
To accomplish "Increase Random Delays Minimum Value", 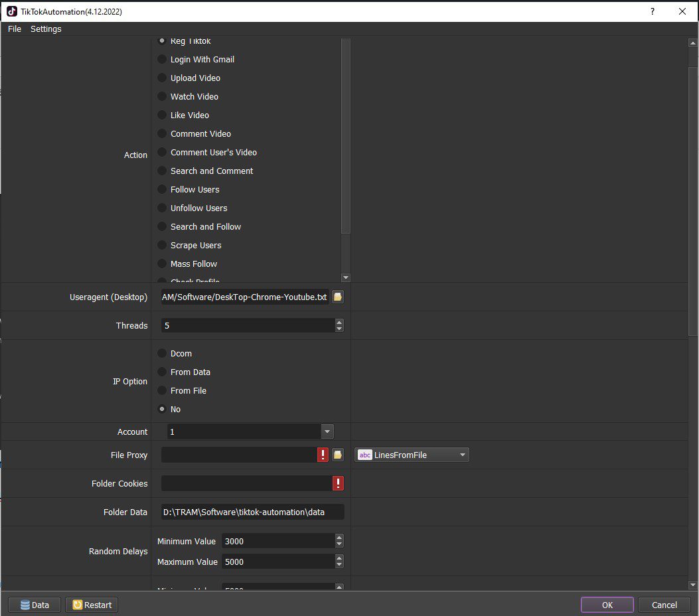I will [x=339, y=538].
